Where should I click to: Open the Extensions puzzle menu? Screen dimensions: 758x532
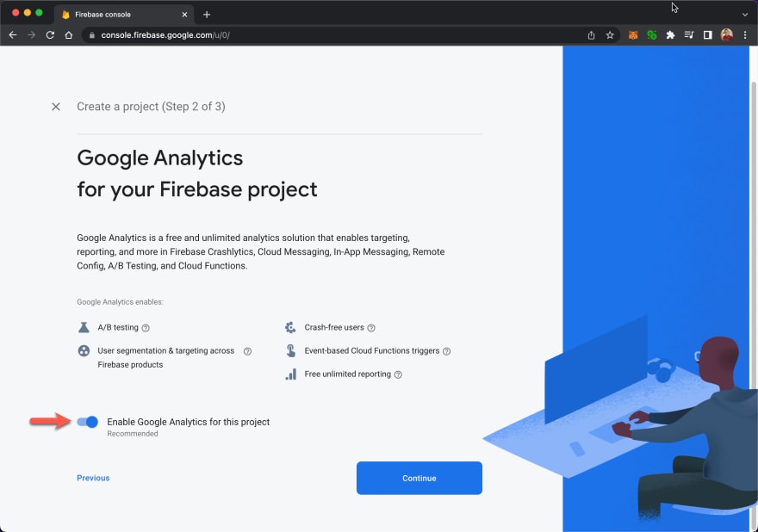coord(670,34)
